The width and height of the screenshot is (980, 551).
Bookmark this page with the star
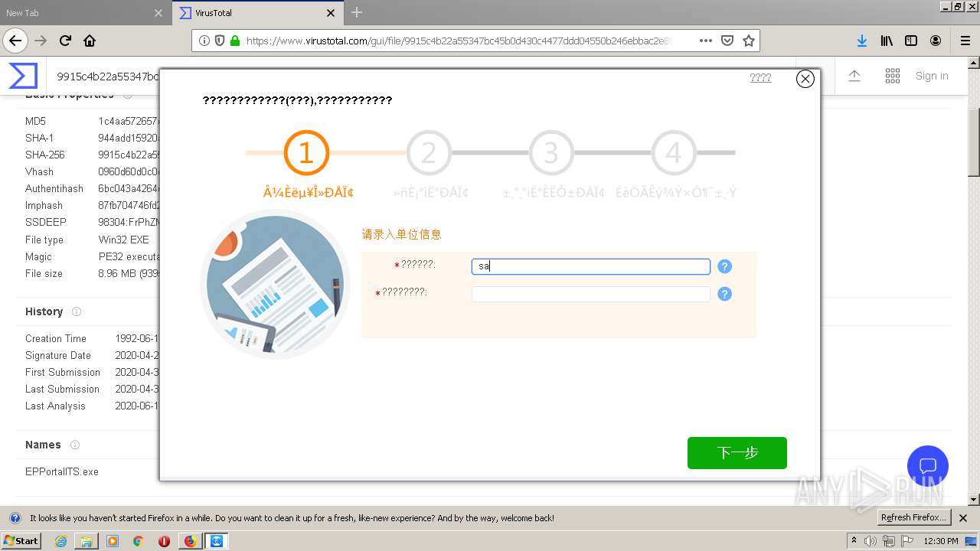749,41
